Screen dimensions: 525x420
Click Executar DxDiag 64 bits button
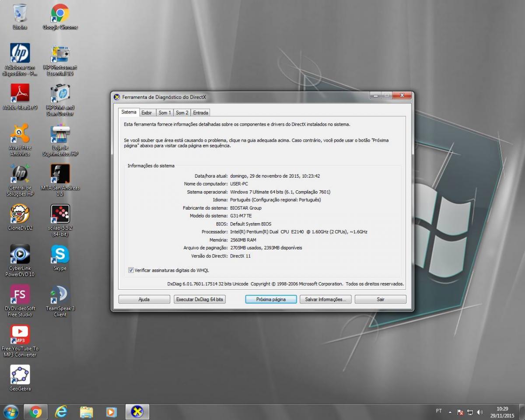(x=199, y=299)
